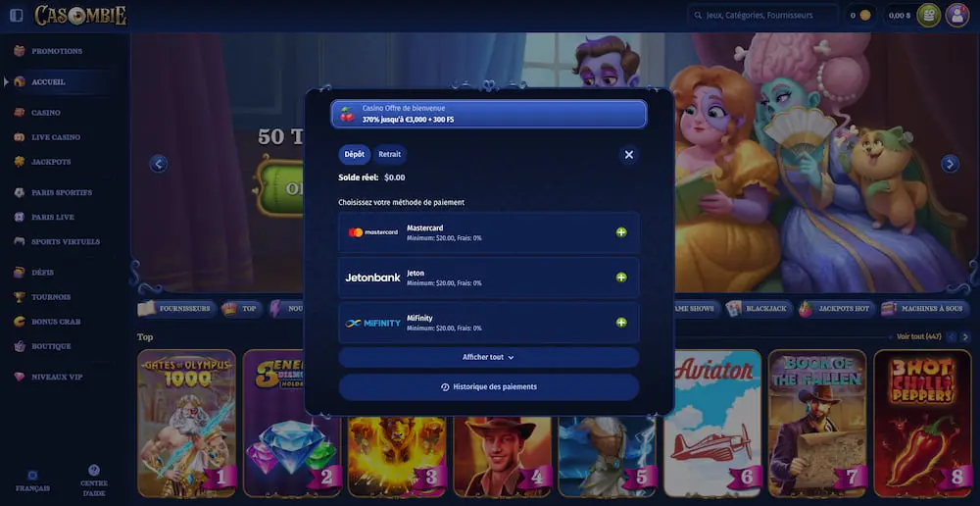Close the deposit dialog with the X
This screenshot has width=980, height=506.
pyautogui.click(x=629, y=155)
